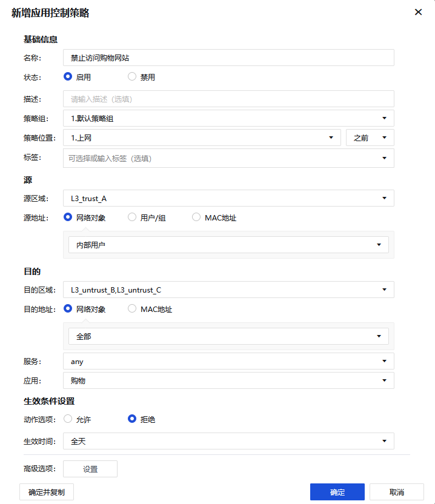This screenshot has height=504, width=435.
Task: Click the 生效条件设置 section heading
Action: 49,401
